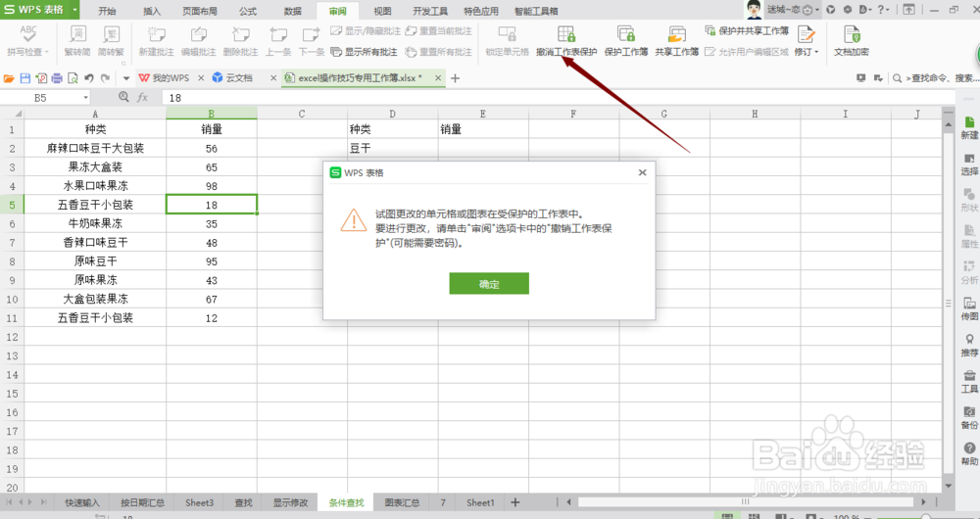Viewport: 980px width, 519px height.
Task: Click 保护并共享工作簿 in the ribbon
Action: coord(747,30)
